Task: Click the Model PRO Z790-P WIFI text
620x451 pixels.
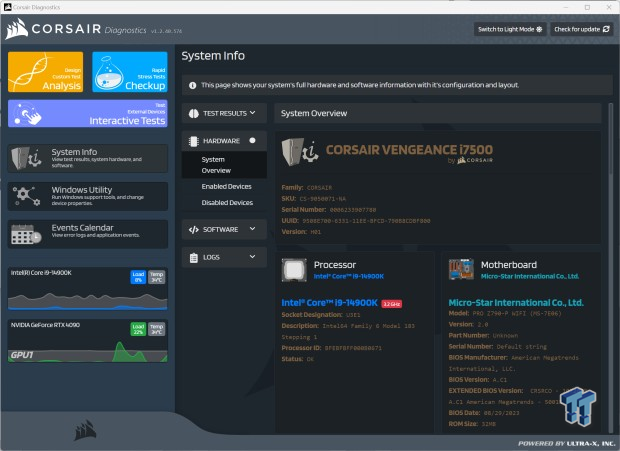Action: (505, 313)
